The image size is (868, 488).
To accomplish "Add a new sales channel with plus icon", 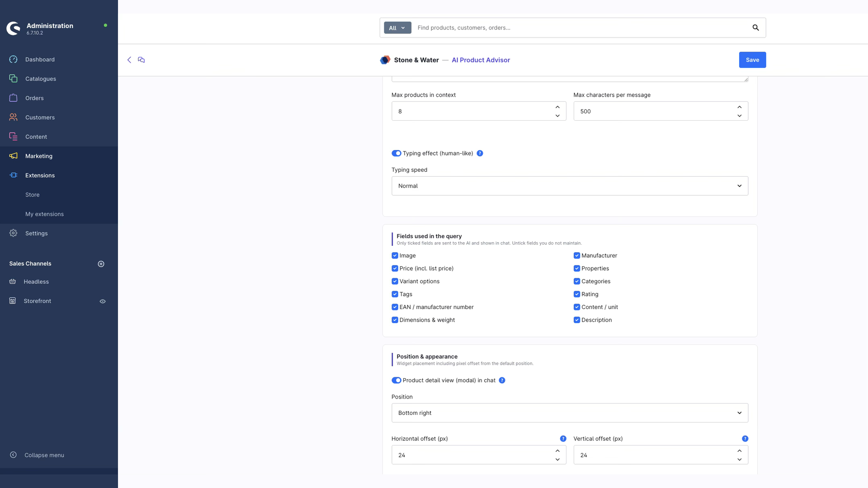I will tap(101, 264).
